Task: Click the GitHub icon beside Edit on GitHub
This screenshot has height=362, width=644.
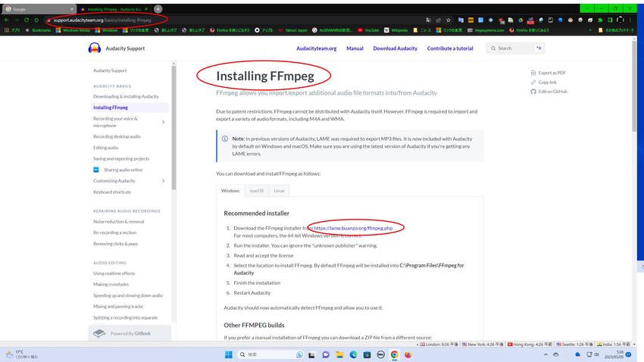Action: [533, 92]
